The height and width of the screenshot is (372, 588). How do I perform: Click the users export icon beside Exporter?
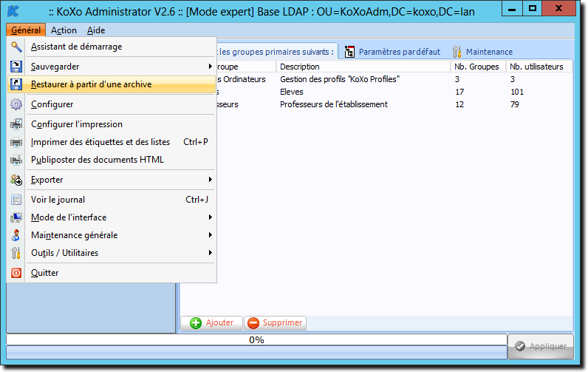(16, 180)
